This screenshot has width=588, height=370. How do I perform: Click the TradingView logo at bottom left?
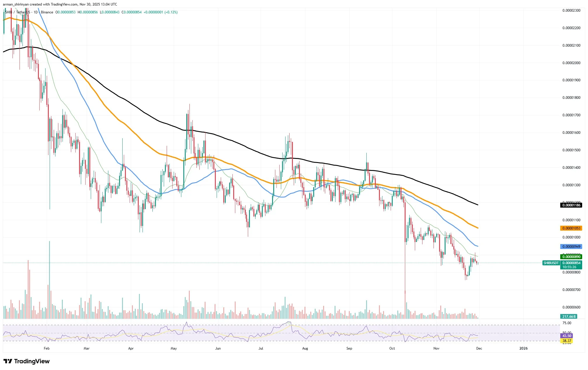coord(27,361)
